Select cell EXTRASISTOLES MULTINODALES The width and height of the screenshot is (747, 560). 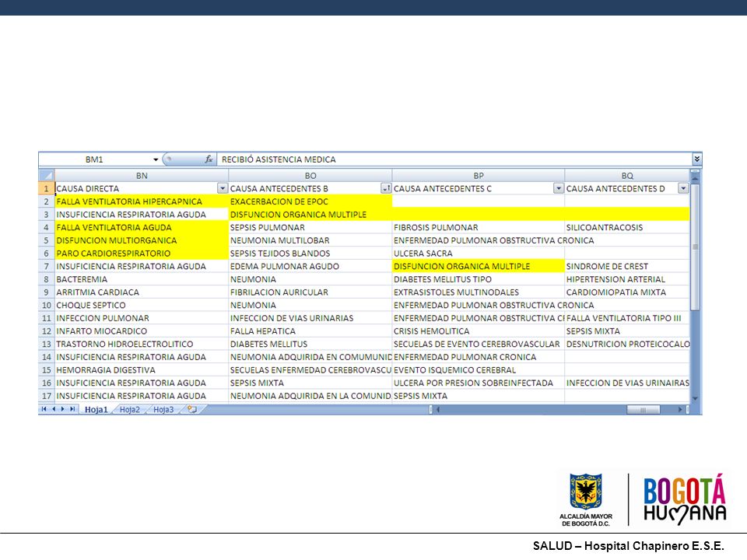[x=479, y=292]
